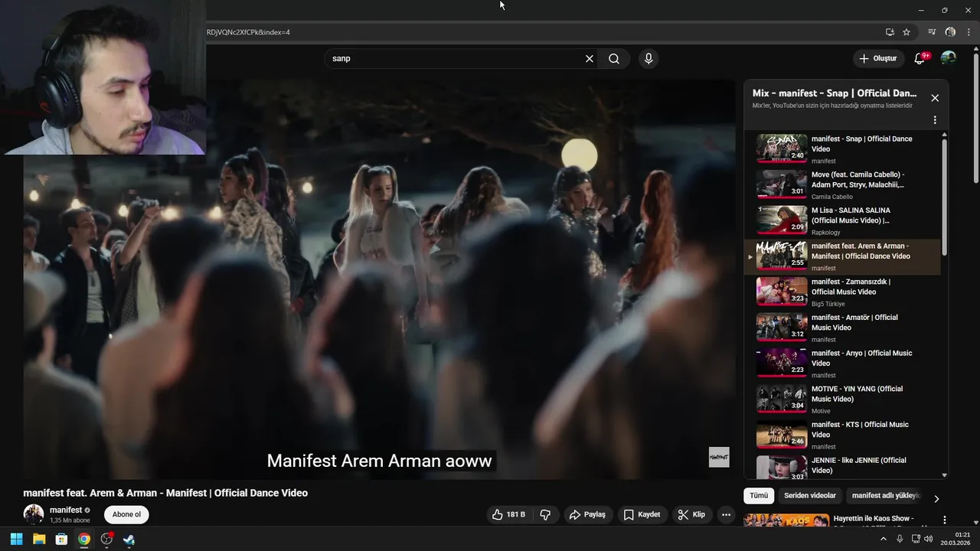Open options for Hayrettin ile Kaos Show
This screenshot has width=980, height=551.
(x=945, y=520)
